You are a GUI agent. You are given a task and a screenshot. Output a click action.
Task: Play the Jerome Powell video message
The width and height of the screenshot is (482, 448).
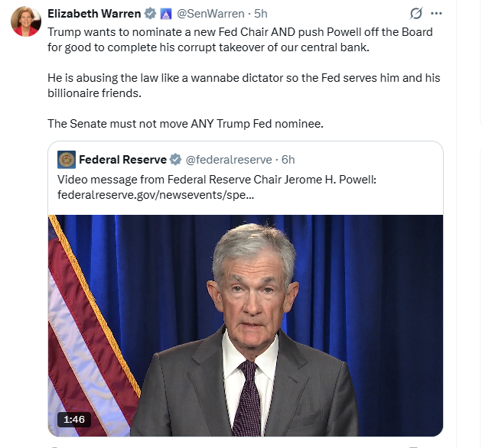pos(246,321)
